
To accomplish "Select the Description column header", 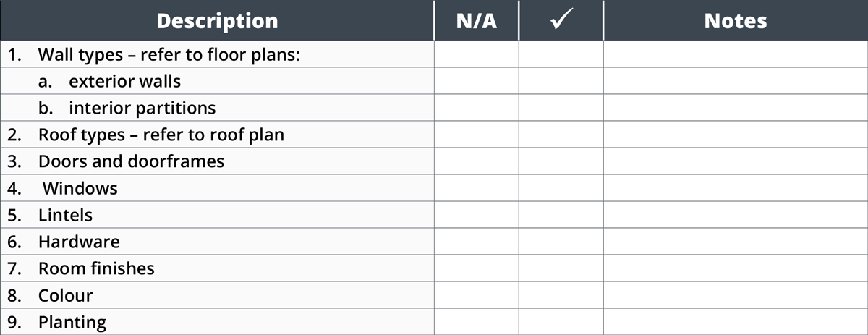I will coord(217,20).
